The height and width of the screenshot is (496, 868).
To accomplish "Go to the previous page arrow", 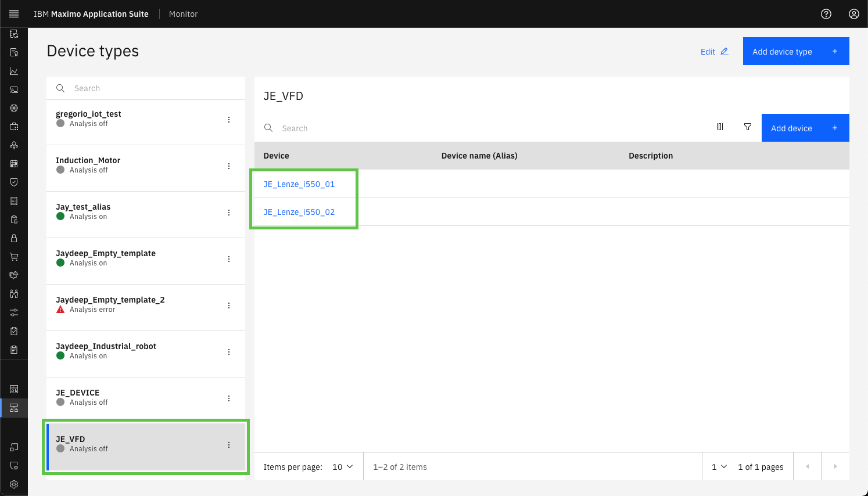I will pos(807,466).
